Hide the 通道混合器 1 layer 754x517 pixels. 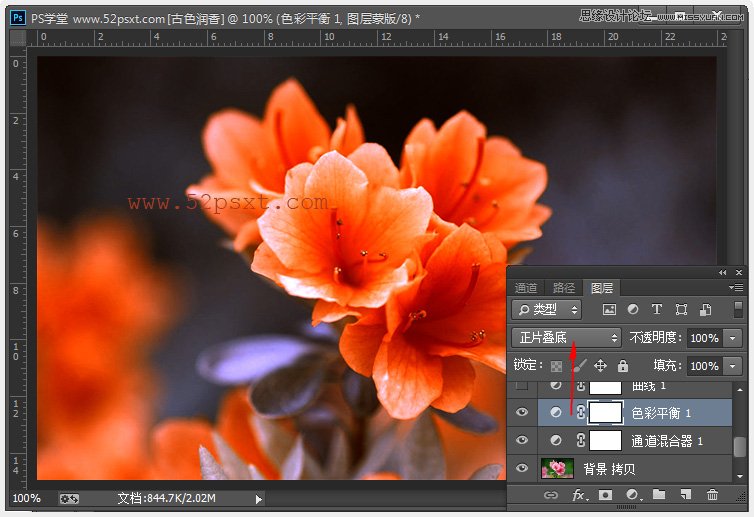click(522, 441)
